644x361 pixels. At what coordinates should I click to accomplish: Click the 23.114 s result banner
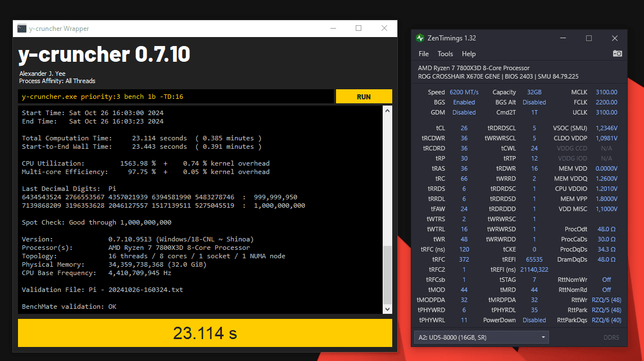click(205, 333)
